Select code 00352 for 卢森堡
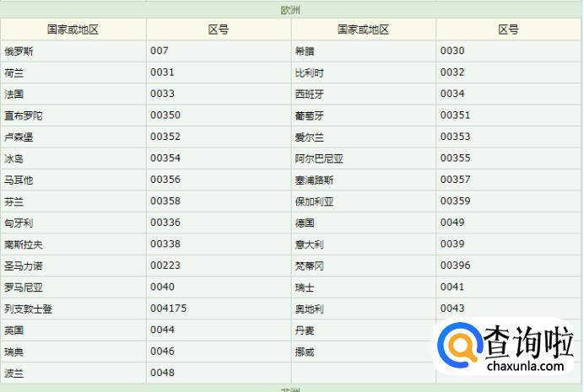 (165, 137)
